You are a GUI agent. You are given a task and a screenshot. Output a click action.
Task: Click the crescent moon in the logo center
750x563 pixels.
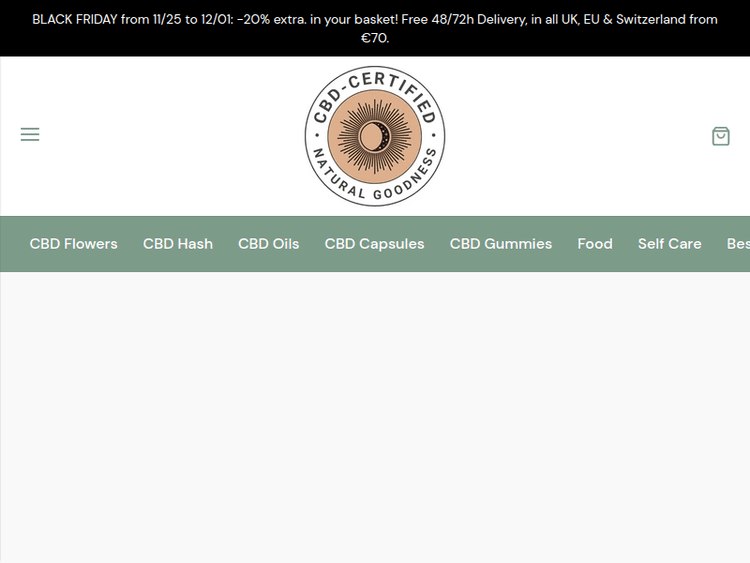click(375, 136)
